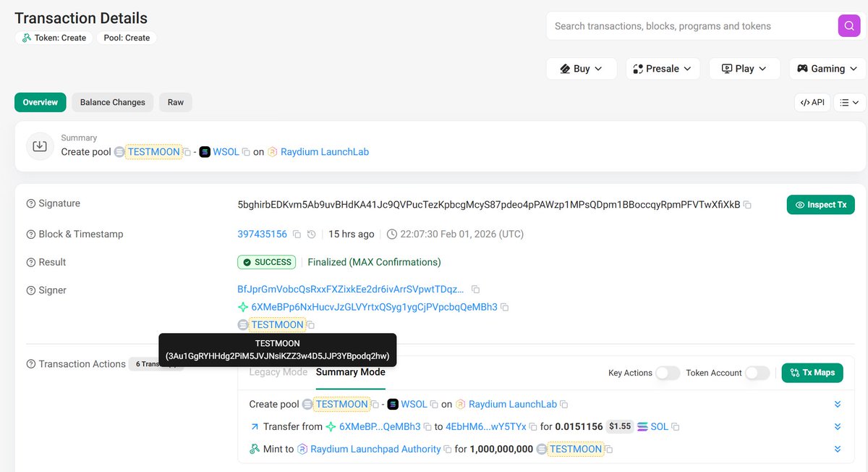Copy the 6XMeBPp6 signer address
The width and height of the screenshot is (868, 472).
click(505, 307)
